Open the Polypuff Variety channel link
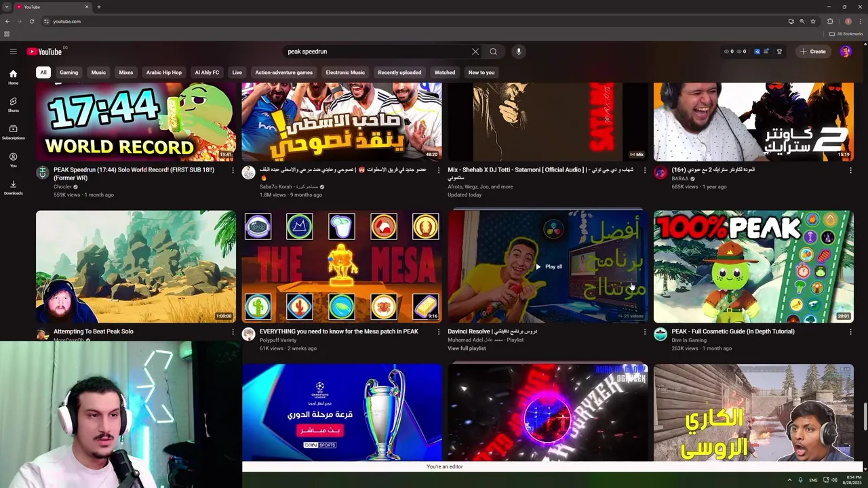 point(278,340)
